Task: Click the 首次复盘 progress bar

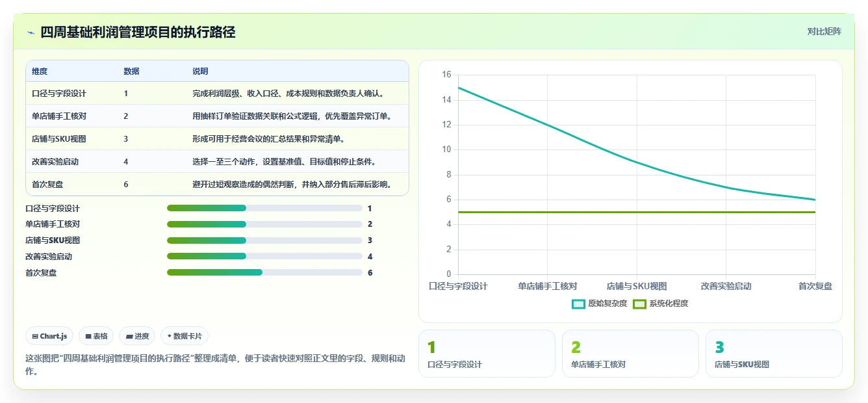Action: click(x=264, y=272)
